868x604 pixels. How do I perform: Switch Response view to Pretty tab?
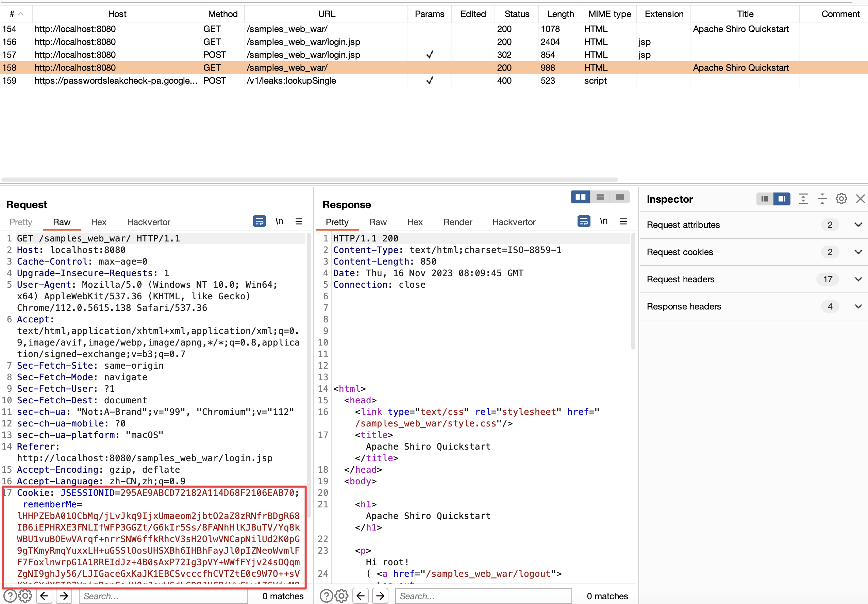coord(337,222)
